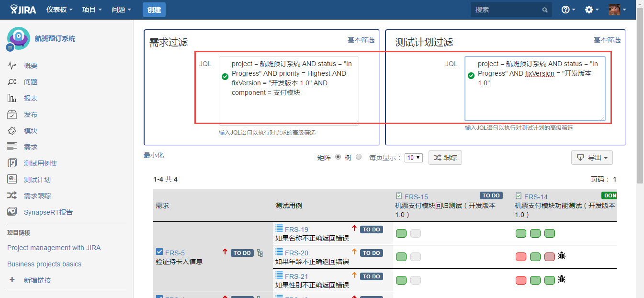Open 测试计划 in the sidebar

tap(37, 180)
